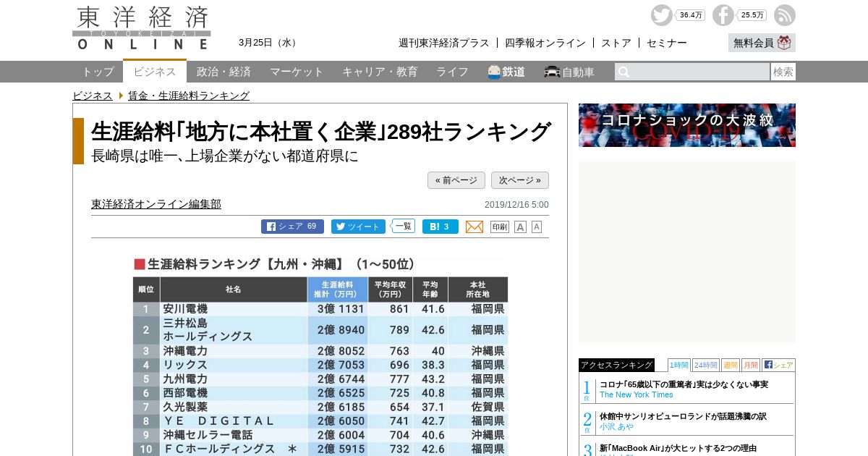Screen dimensions: 868x456
Task: Open 週刊東洋経済プラス link
Action: [x=444, y=43]
